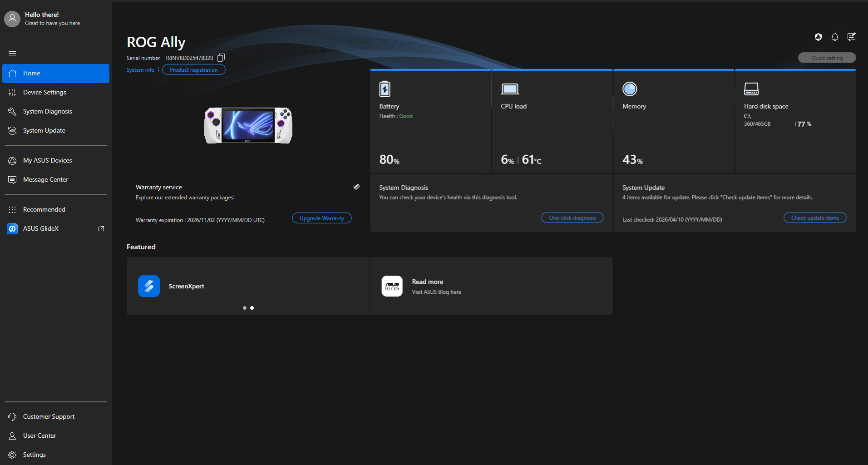Open notifications bell icon
The image size is (868, 465).
(835, 37)
